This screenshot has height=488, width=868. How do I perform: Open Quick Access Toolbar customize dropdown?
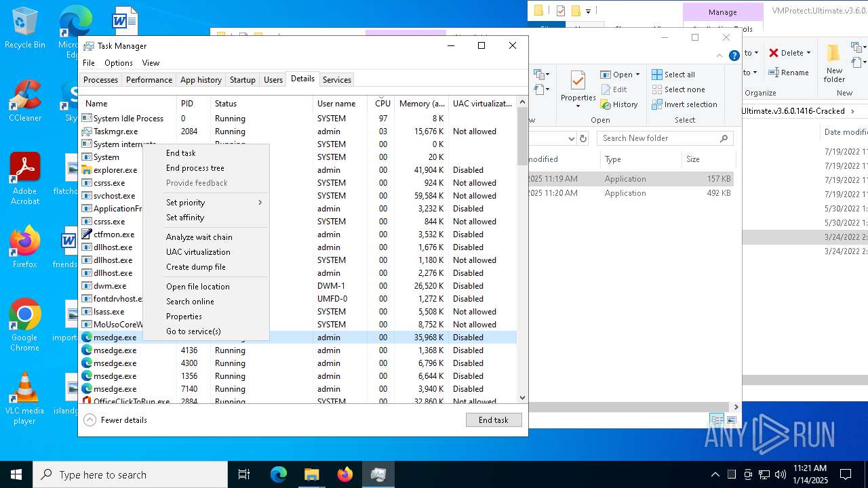(588, 11)
